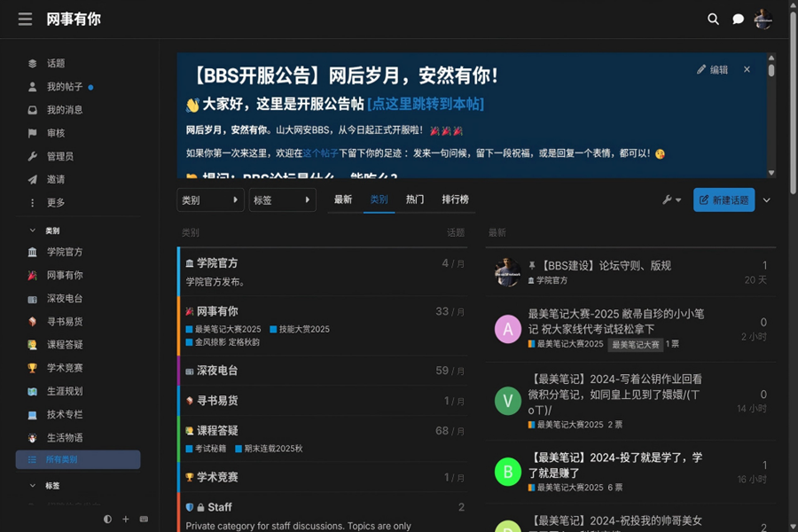The image size is (798, 532).
Task: Toggle the dark/light mode icon
Action: 107,519
